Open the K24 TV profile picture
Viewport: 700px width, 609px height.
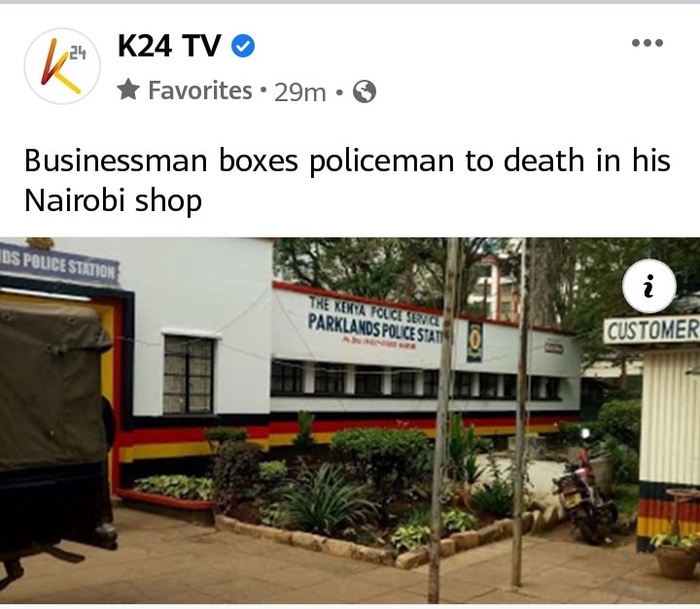pos(62,66)
